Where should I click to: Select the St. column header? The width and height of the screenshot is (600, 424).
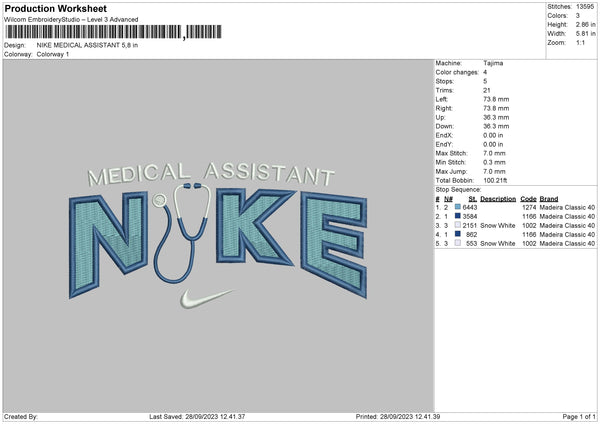(473, 199)
